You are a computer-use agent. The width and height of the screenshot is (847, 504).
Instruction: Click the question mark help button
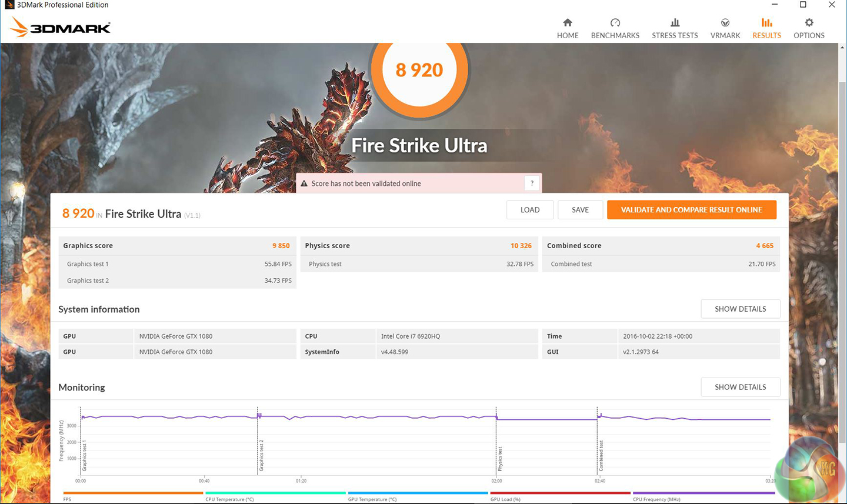pyautogui.click(x=532, y=183)
